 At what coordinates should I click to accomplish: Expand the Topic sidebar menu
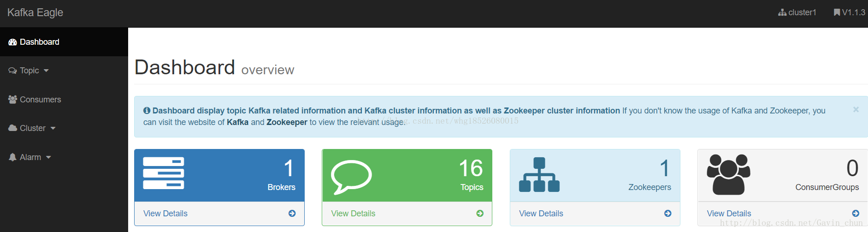point(29,71)
